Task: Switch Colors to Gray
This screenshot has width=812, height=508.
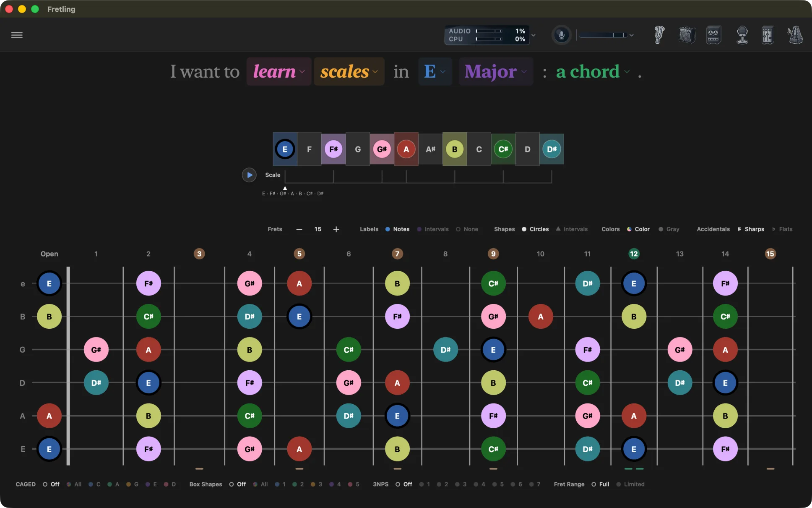Action: (669, 229)
